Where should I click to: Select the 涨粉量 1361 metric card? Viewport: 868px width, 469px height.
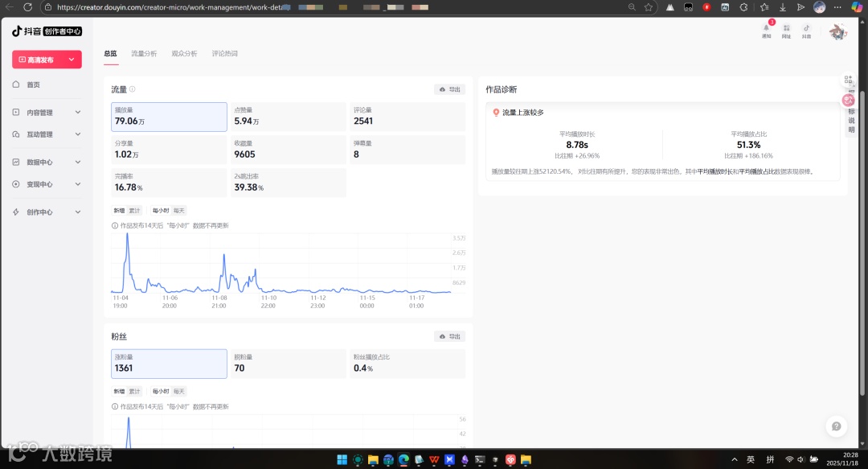pyautogui.click(x=169, y=364)
